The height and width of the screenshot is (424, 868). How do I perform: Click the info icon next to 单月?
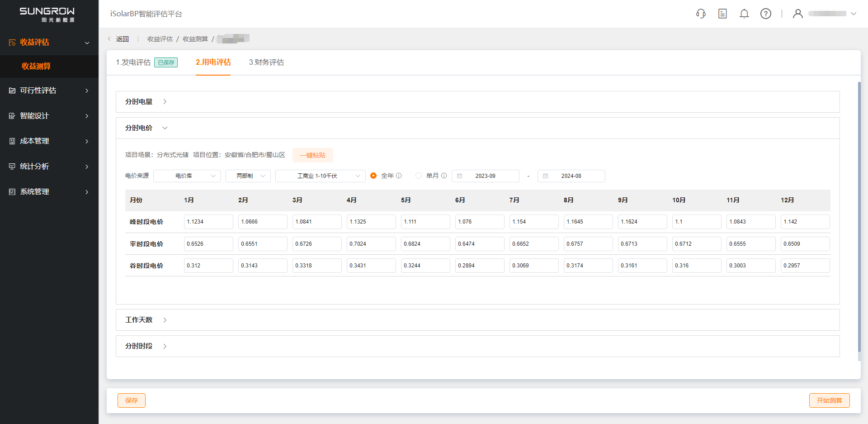444,176
